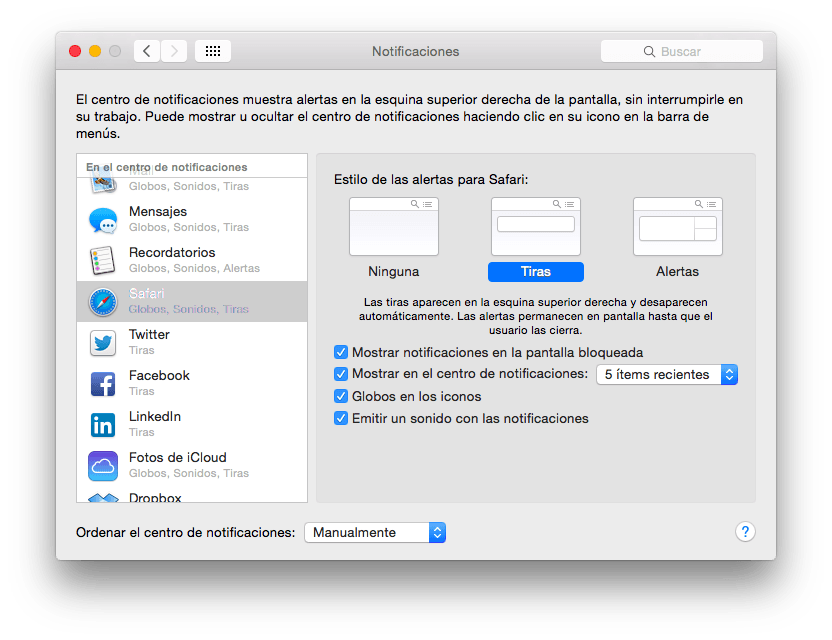
Task: Select the Fotos de iCloud icon
Action: [x=103, y=466]
